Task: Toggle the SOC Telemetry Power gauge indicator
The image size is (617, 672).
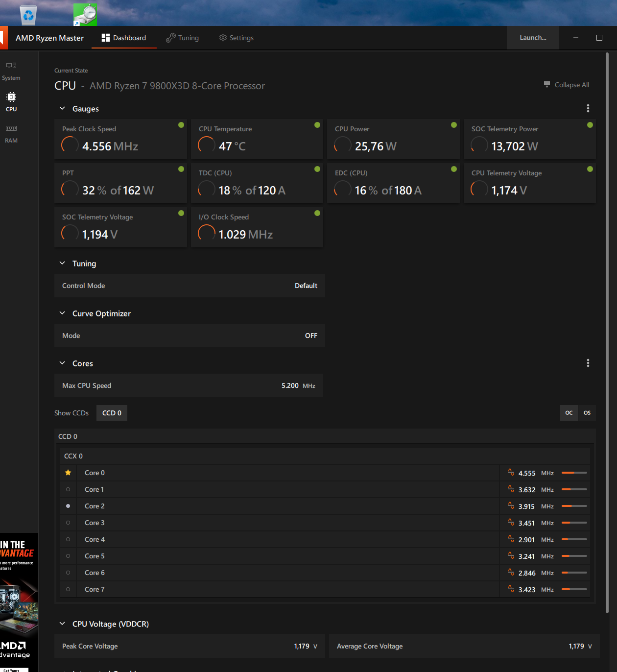Action: [x=590, y=125]
